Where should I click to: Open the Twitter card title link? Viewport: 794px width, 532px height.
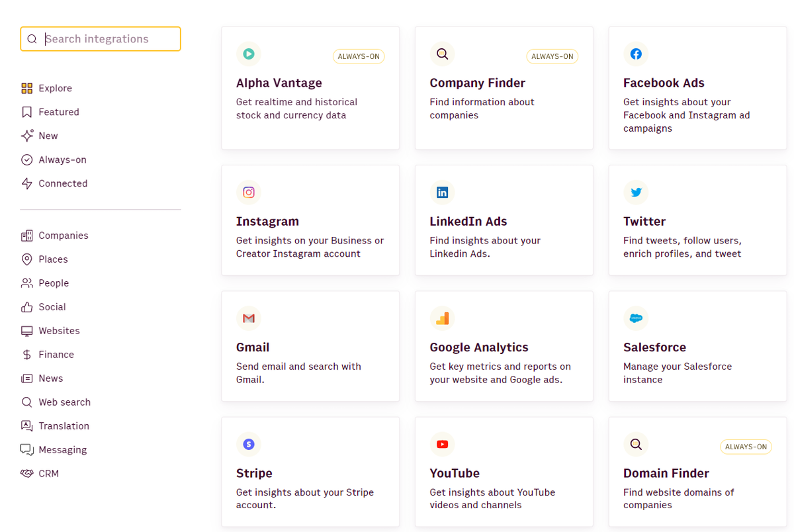point(644,222)
